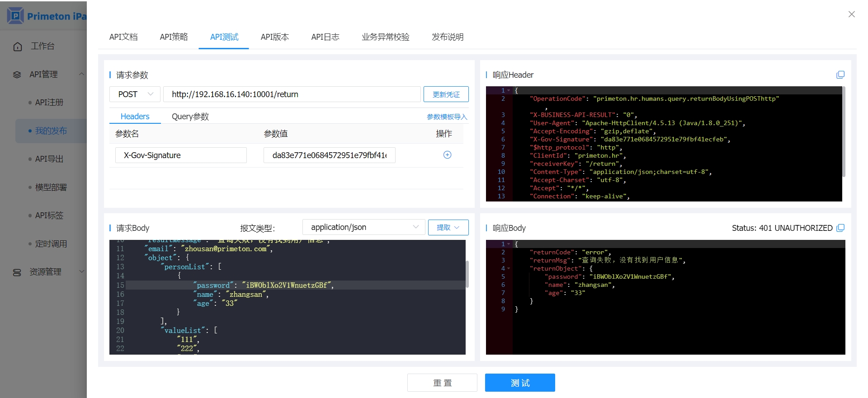The height and width of the screenshot is (398, 868).
Task: Collapse line 1 fold arrow in response Header
Action: (x=509, y=90)
